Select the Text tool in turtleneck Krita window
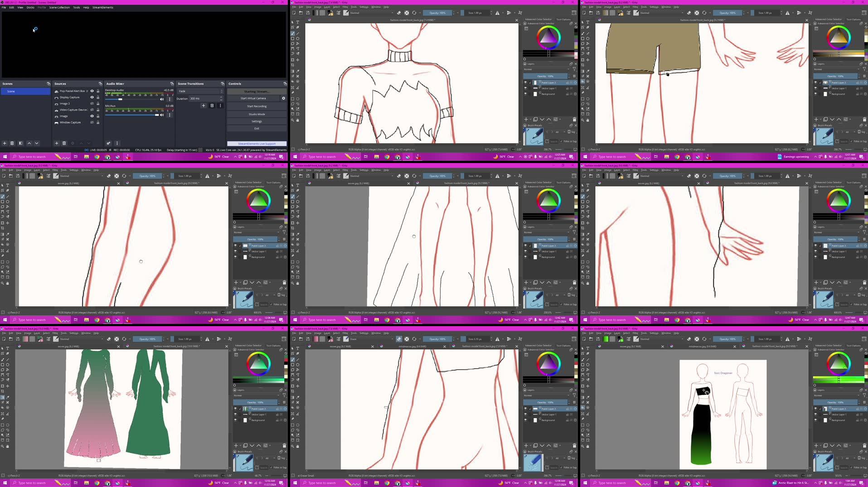 [298, 22]
